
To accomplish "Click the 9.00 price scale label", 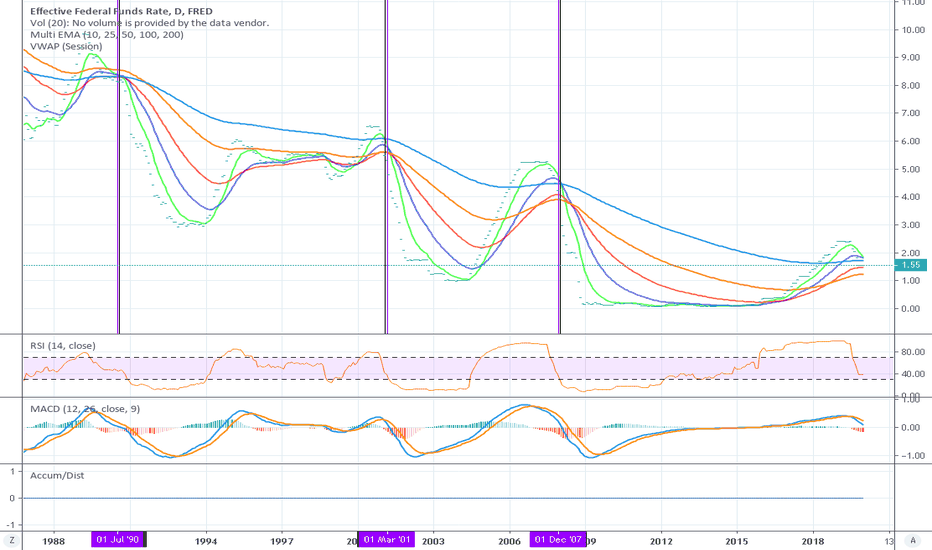I will pos(911,58).
